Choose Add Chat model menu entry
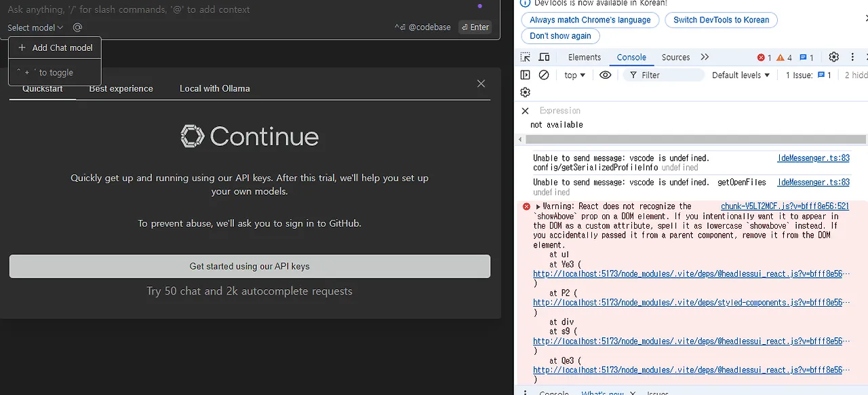Viewport: 868px width, 395px height. 55,48
